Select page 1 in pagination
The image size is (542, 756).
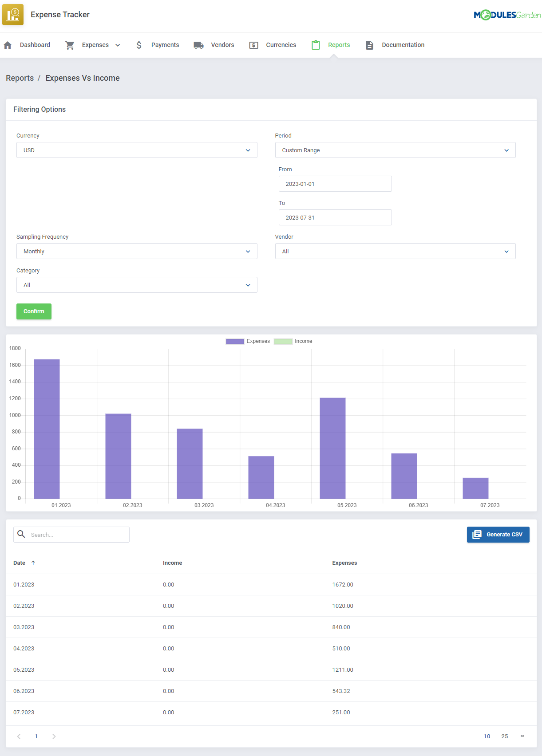click(x=36, y=736)
